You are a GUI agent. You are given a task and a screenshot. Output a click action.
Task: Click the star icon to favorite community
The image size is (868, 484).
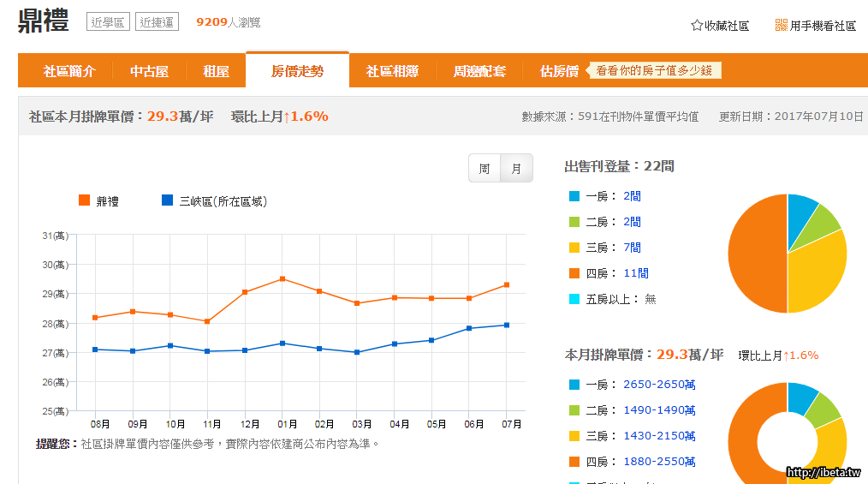point(697,26)
